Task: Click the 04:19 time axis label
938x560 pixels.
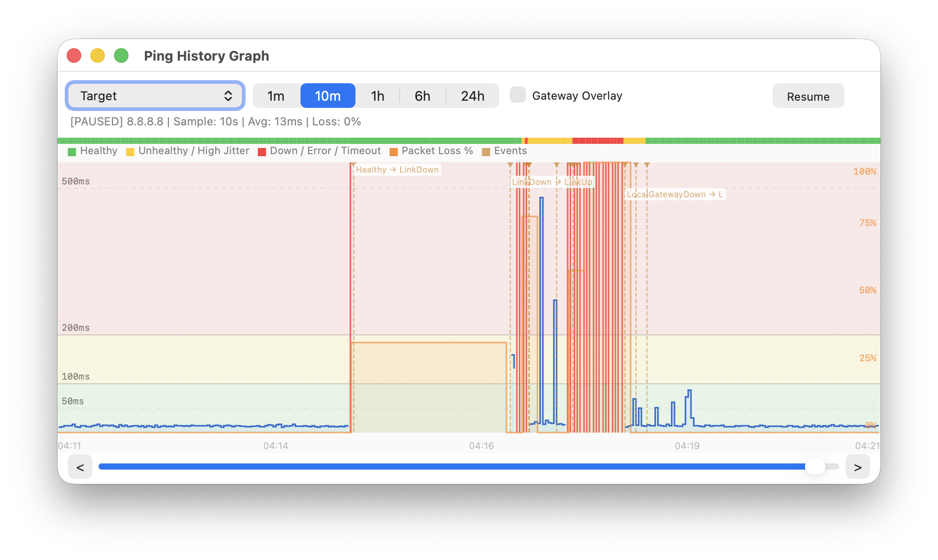Action: 687,446
